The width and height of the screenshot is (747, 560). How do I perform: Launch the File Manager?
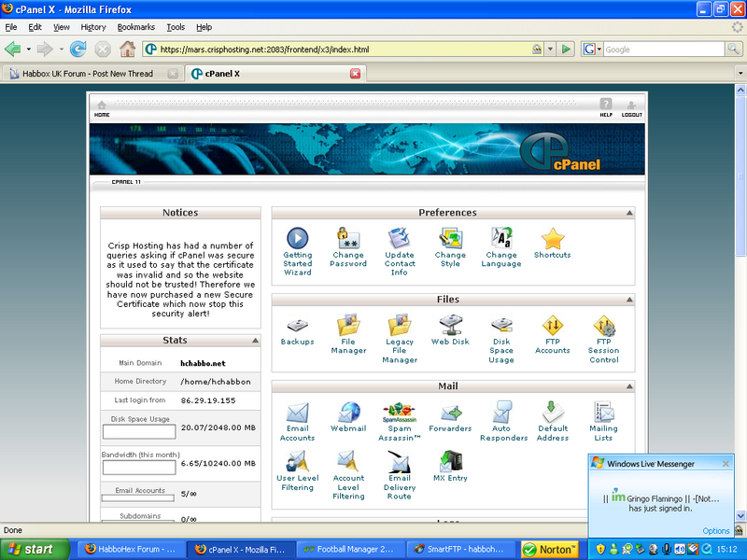[348, 334]
